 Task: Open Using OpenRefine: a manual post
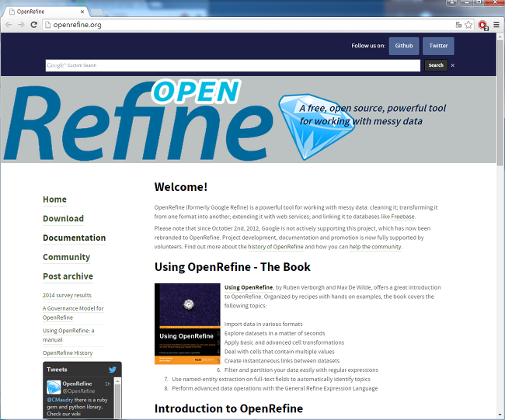pos(68,335)
